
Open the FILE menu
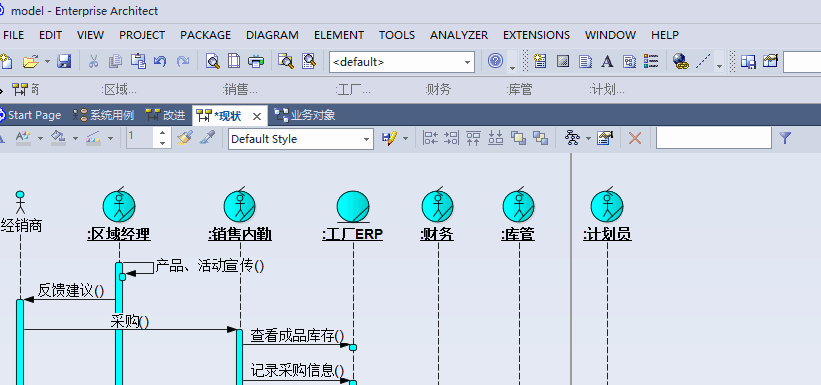click(x=14, y=35)
